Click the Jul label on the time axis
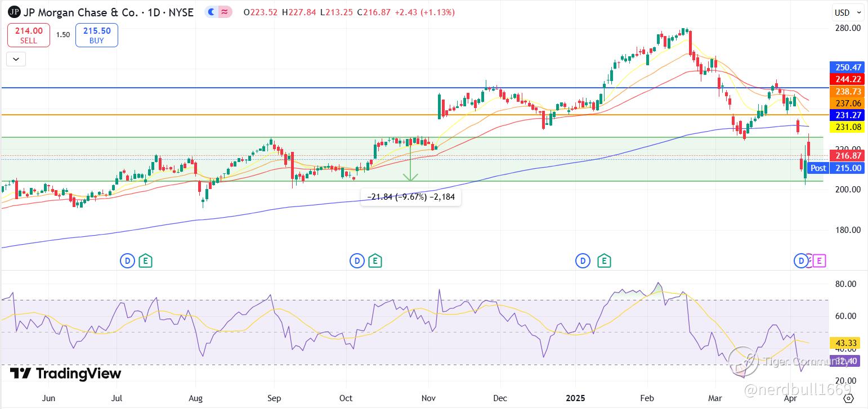Screen dimensions: 868x409 (x=117, y=398)
